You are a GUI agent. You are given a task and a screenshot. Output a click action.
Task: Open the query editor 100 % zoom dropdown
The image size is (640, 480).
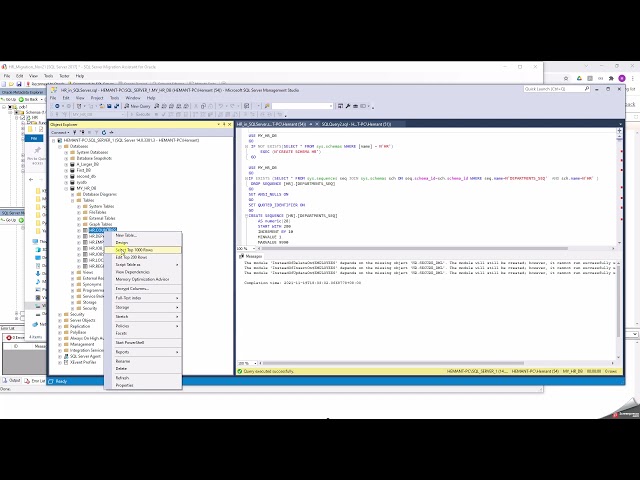253,249
